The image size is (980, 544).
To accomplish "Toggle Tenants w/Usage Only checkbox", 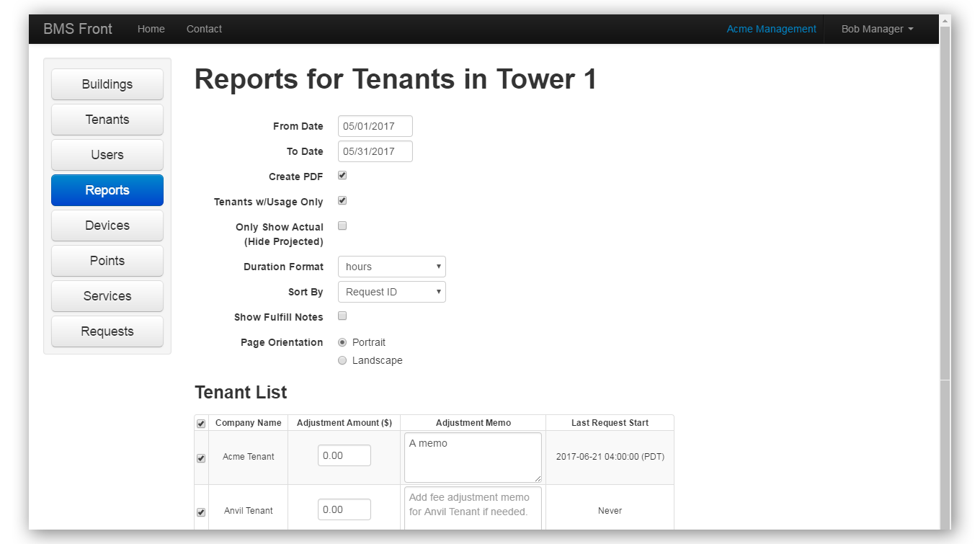I will pyautogui.click(x=342, y=200).
